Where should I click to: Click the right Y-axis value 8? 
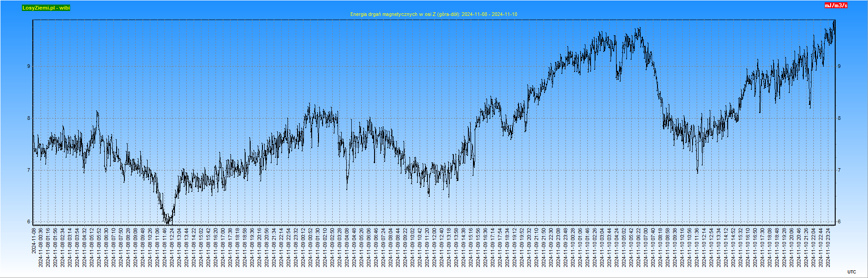839,118
